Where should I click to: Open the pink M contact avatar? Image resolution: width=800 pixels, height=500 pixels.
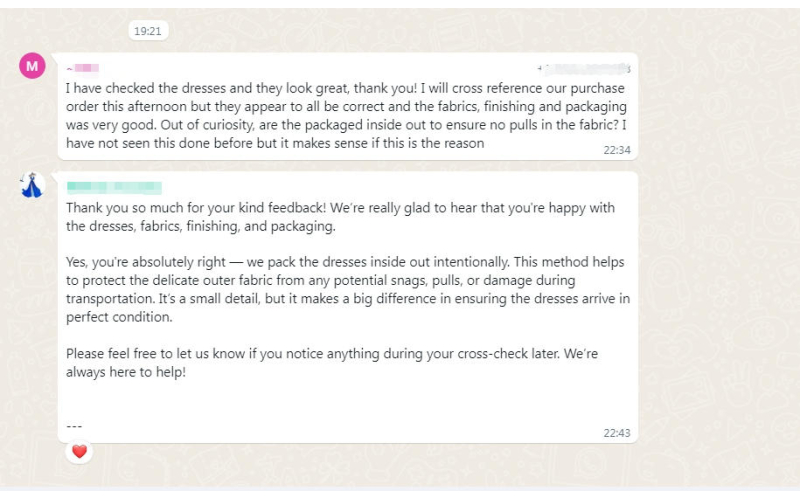tap(32, 66)
